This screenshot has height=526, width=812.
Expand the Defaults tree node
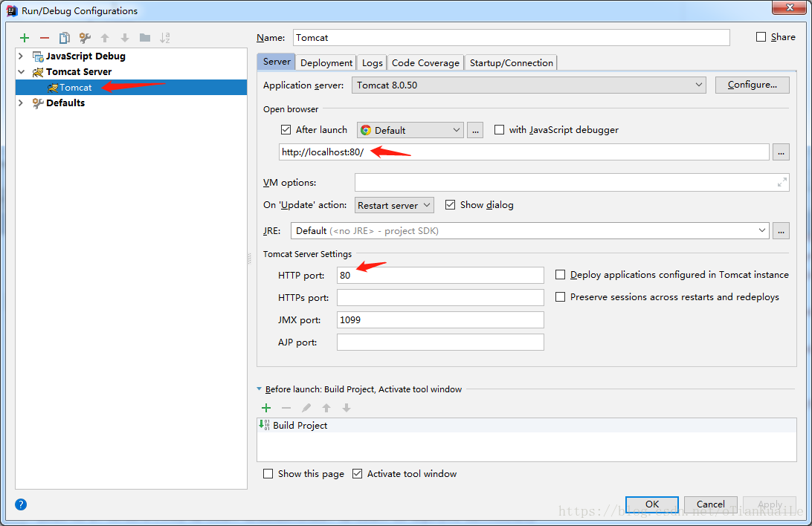coord(22,103)
